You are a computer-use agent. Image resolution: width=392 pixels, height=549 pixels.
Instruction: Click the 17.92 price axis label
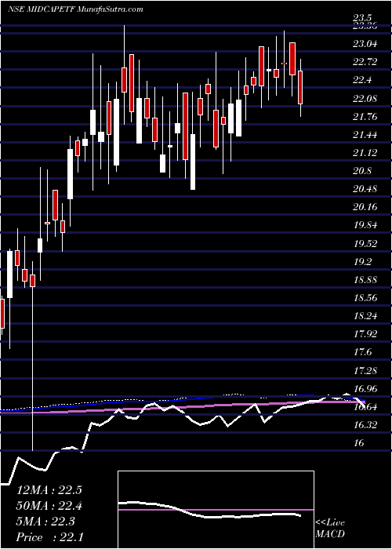[x=366, y=334]
